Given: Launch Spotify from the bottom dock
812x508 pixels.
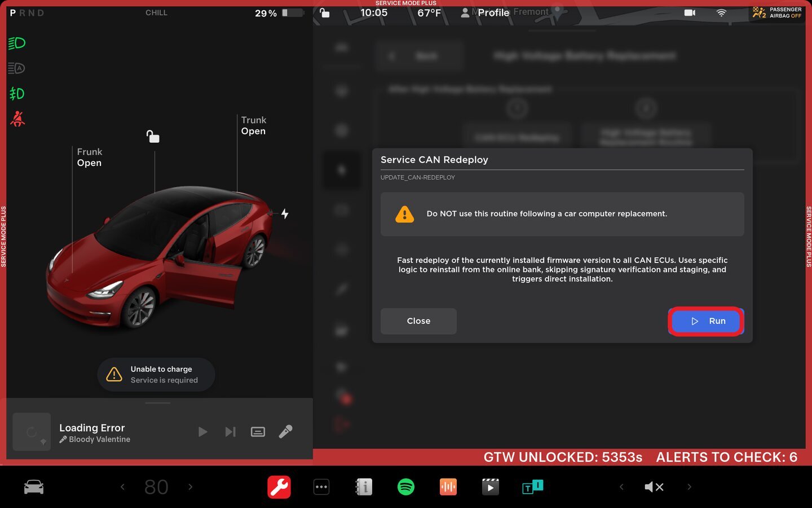Looking at the screenshot, I should [x=405, y=487].
